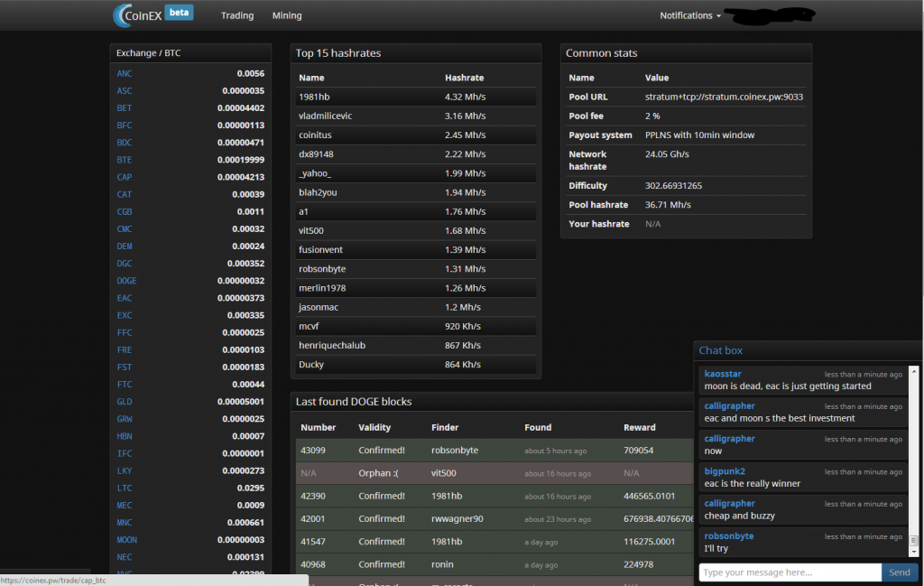This screenshot has height=586, width=924.
Task: Open the DGC exchange link
Action: point(125,264)
